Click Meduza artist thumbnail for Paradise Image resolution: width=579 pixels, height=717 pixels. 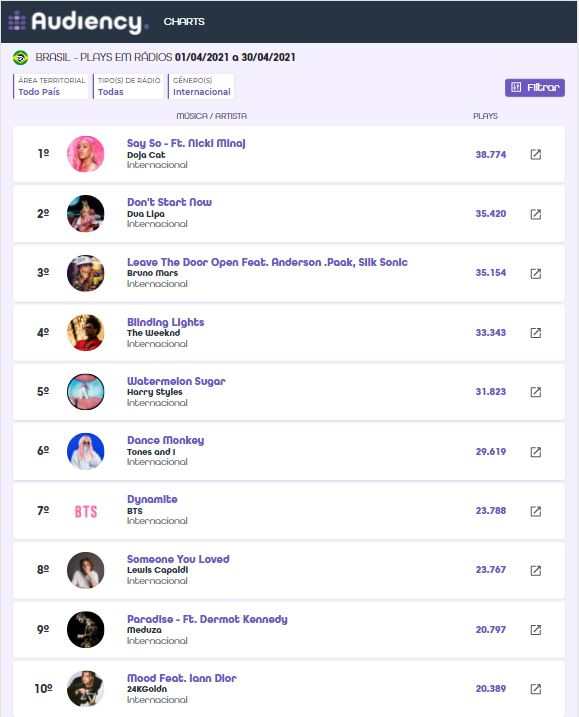click(x=86, y=630)
